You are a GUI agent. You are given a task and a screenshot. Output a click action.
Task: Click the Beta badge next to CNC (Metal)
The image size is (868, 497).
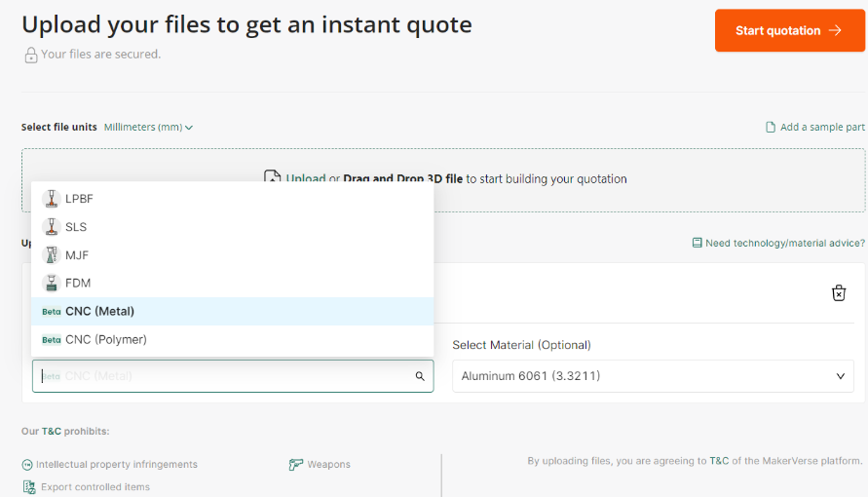(x=52, y=312)
